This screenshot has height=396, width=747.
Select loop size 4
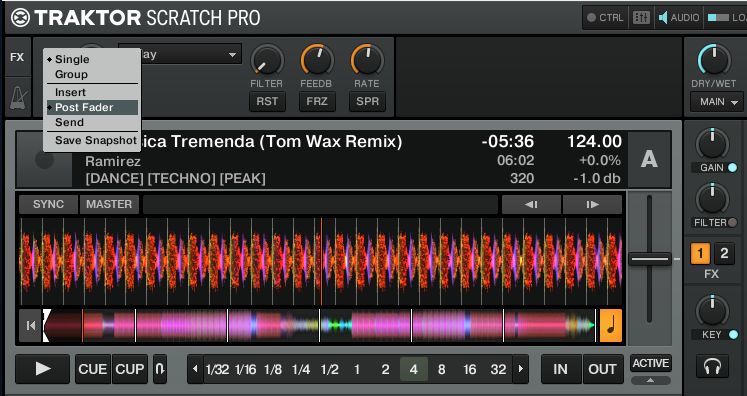coord(414,369)
